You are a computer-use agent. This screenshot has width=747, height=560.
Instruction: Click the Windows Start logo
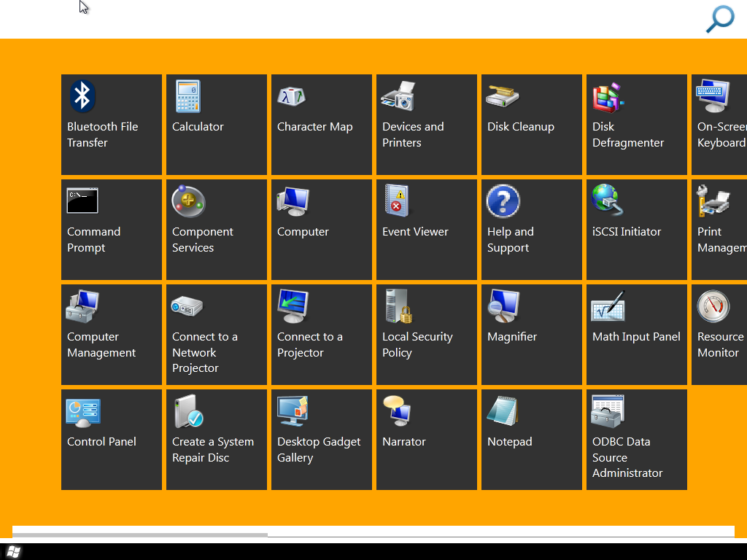pyautogui.click(x=13, y=553)
